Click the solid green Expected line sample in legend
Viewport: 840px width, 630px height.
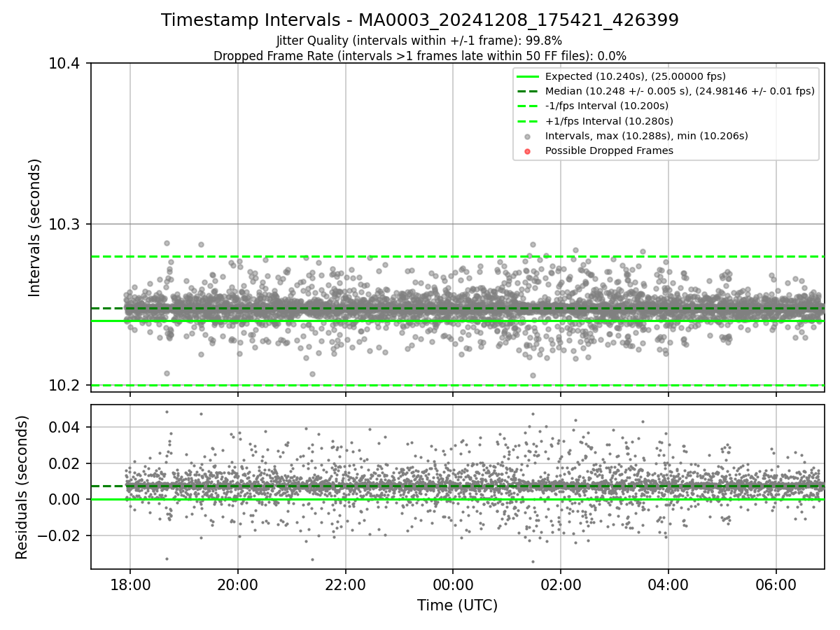tap(528, 76)
